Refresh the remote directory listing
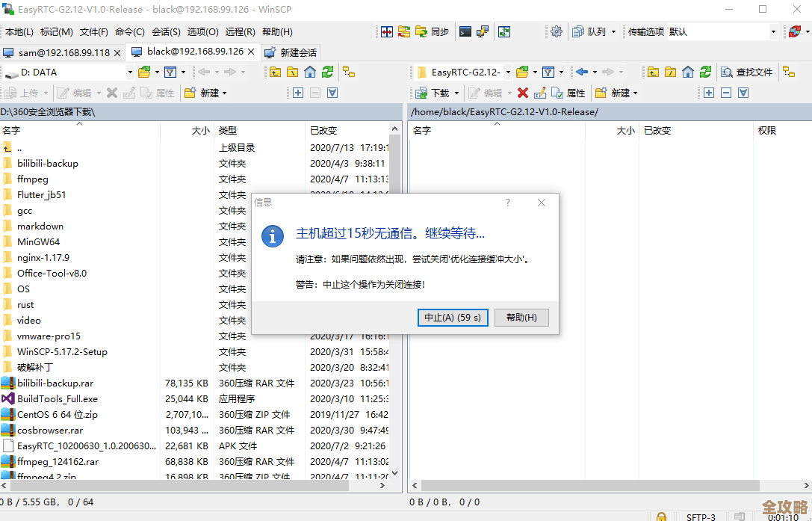This screenshot has width=812, height=521. coord(705,72)
